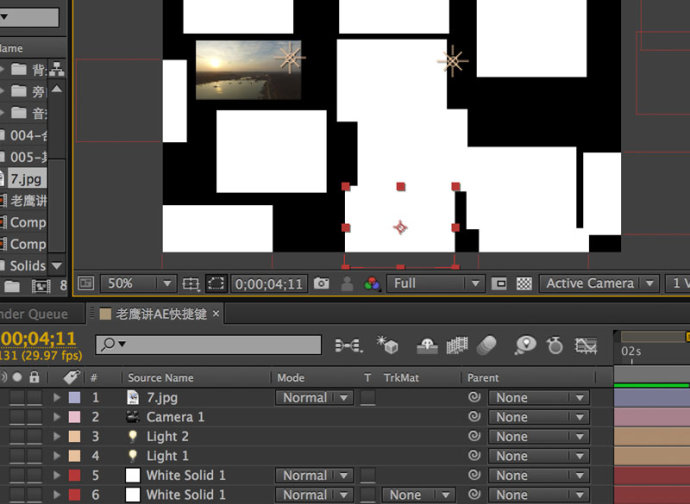Screen dimensions: 690x504
Task: Enable Motion Blur for all layers
Action: tap(486, 346)
